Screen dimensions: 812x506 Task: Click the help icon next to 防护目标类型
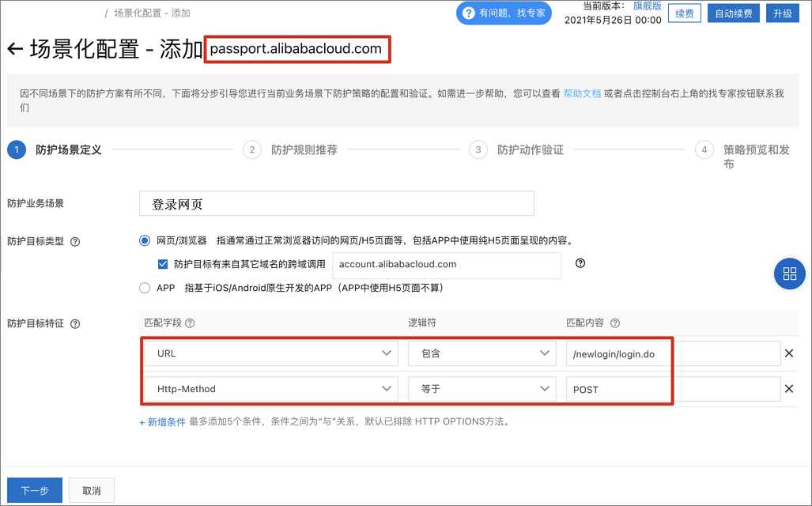(75, 242)
